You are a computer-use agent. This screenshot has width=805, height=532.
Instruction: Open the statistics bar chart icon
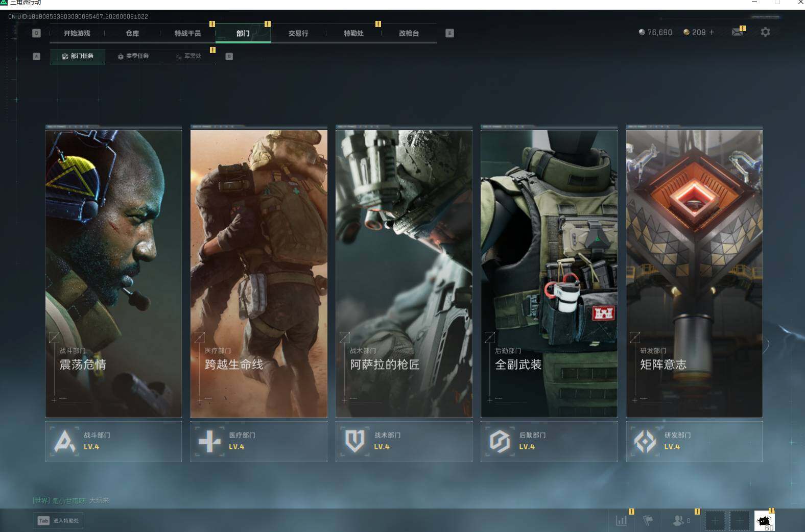pos(622,521)
